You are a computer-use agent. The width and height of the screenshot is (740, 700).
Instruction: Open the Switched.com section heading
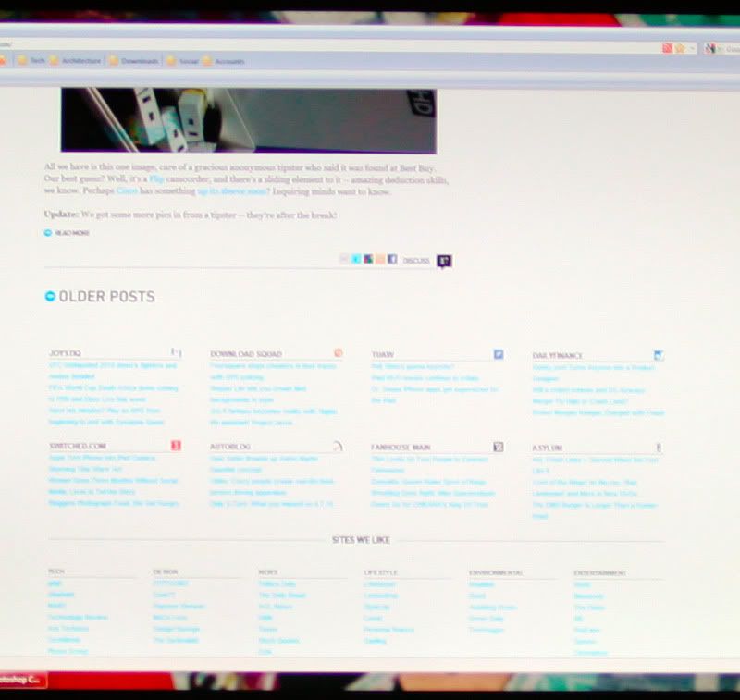tap(78, 446)
